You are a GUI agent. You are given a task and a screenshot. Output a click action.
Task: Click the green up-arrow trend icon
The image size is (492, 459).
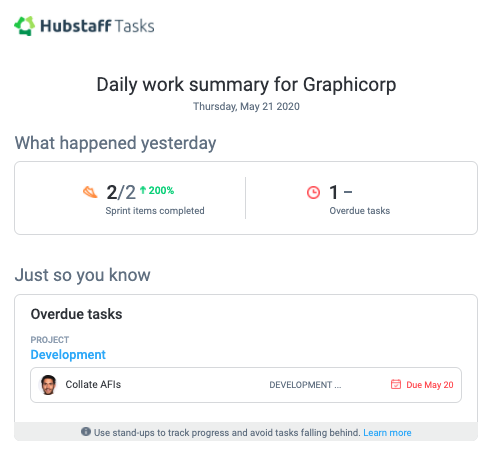click(x=143, y=190)
